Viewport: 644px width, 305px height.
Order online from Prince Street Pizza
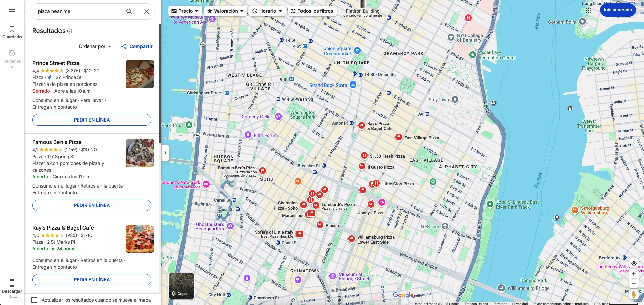pos(92,120)
